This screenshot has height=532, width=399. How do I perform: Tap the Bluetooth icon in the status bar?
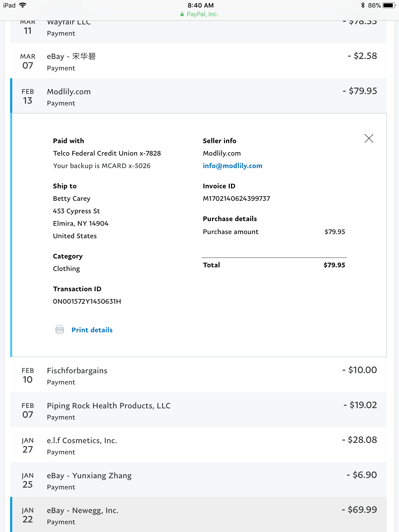[x=363, y=5]
